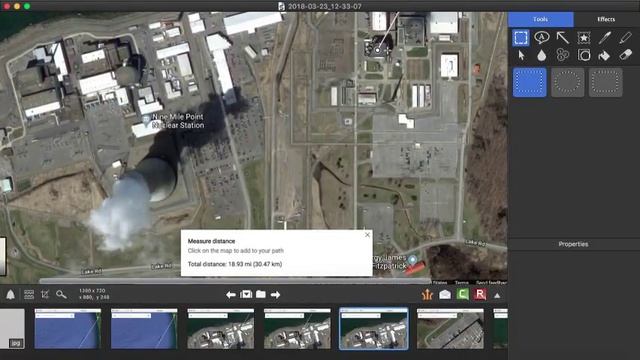Click the crop icon in bottom toolbar
Viewport: 640px width, 360px height.
click(45, 295)
